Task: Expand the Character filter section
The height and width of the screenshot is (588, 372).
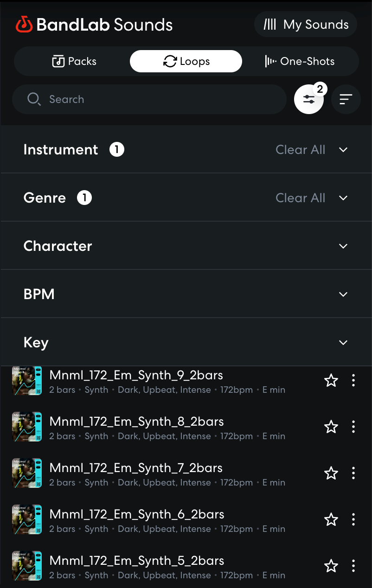Action: point(343,246)
